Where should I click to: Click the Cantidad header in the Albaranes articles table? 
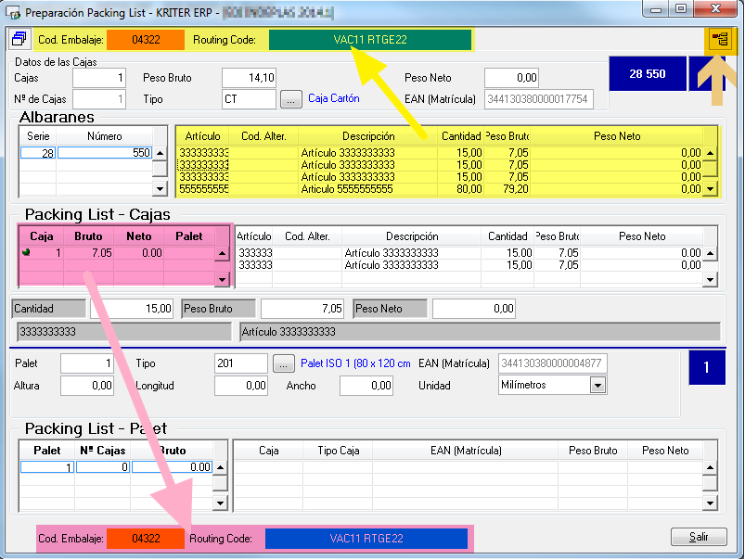461,136
